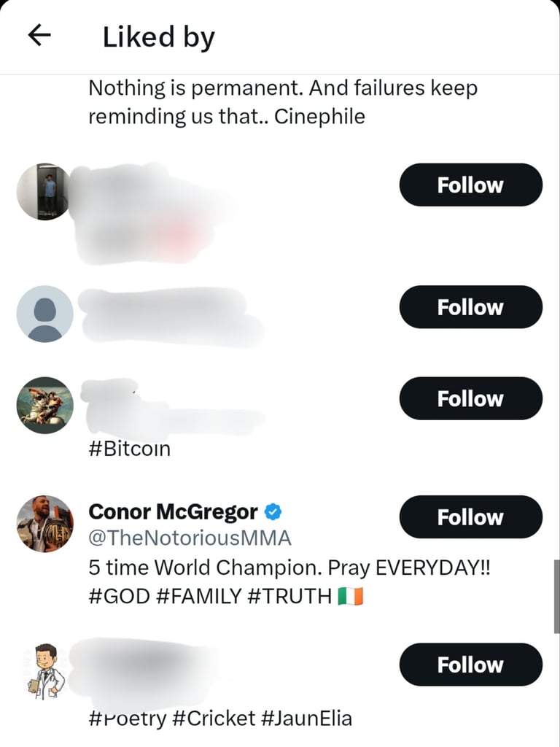The height and width of the screenshot is (747, 560).
Task: Click Conor McGregor's verified badge
Action: [273, 512]
